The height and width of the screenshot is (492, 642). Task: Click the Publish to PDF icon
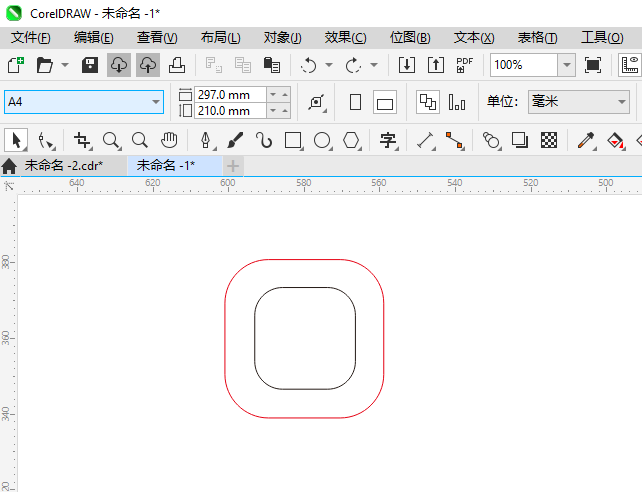(464, 65)
